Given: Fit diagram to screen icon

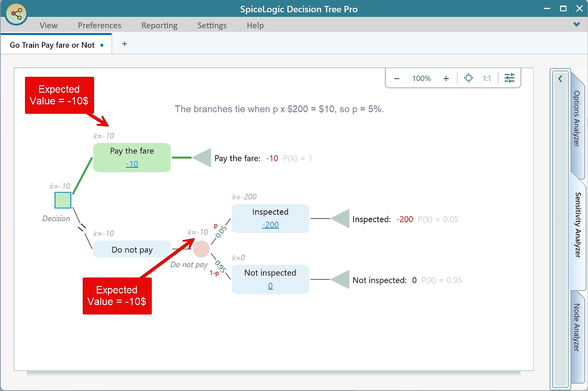Looking at the screenshot, I should 468,78.
